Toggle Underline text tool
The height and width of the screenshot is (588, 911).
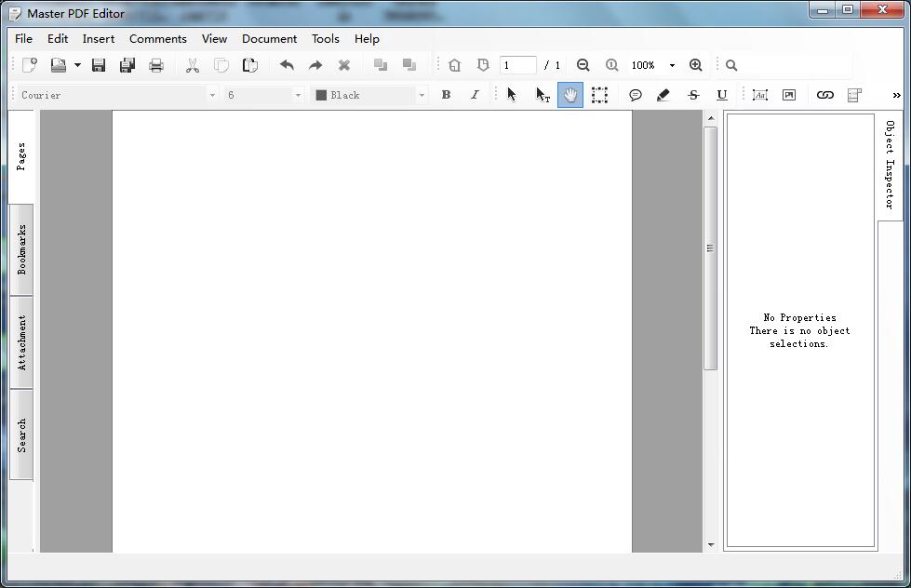(x=722, y=95)
